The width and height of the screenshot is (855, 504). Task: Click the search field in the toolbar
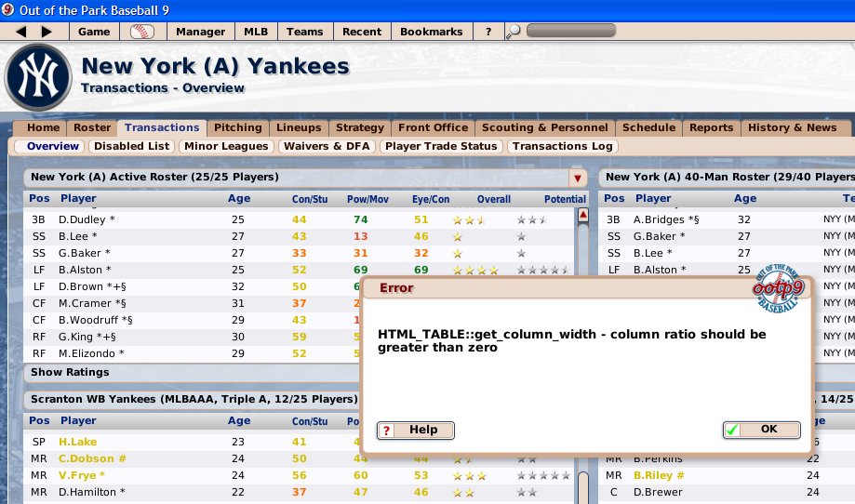(x=571, y=31)
